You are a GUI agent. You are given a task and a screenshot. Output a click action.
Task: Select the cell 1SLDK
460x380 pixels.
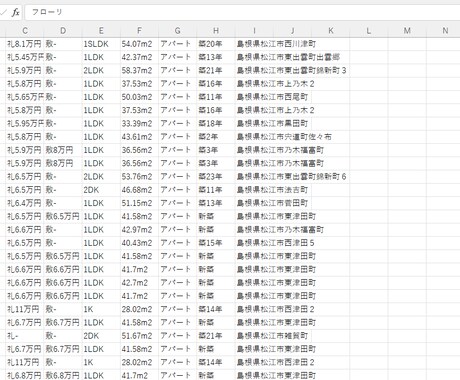click(x=101, y=44)
